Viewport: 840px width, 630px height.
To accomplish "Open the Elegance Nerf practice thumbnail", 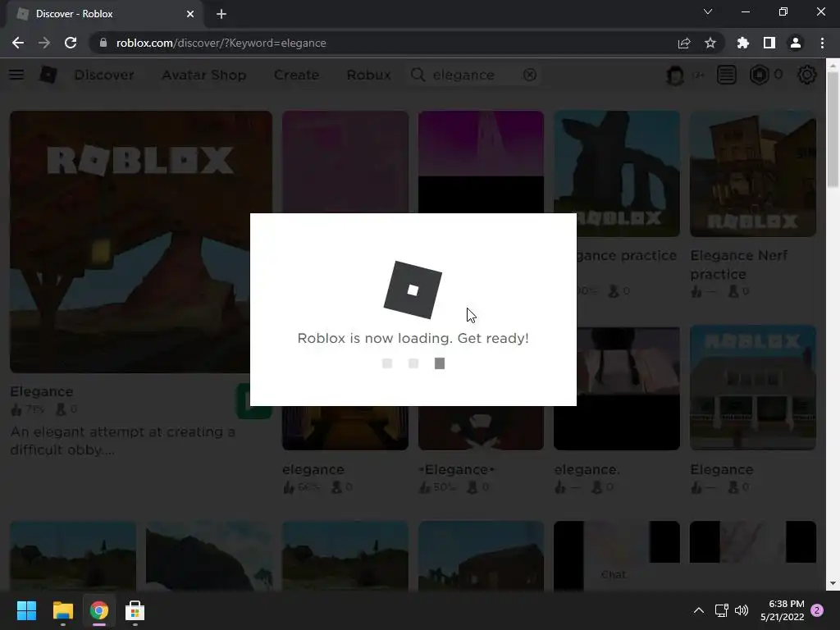I will tap(753, 174).
